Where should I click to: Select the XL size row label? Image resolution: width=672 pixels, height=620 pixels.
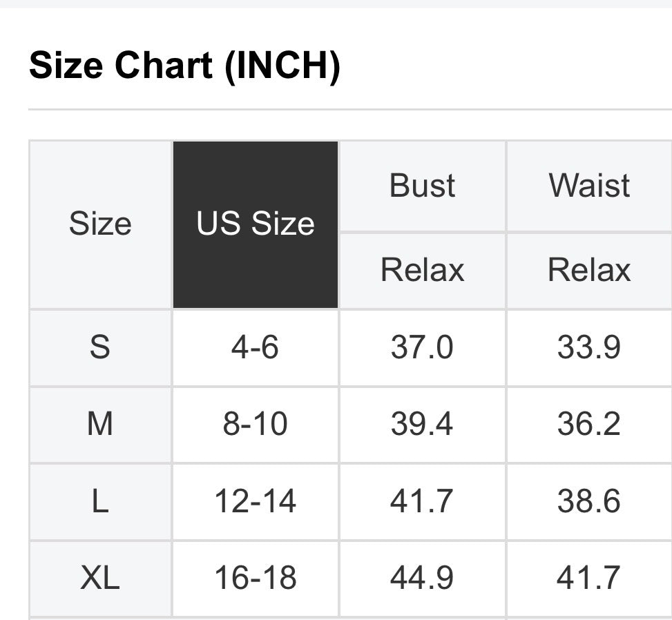100,578
